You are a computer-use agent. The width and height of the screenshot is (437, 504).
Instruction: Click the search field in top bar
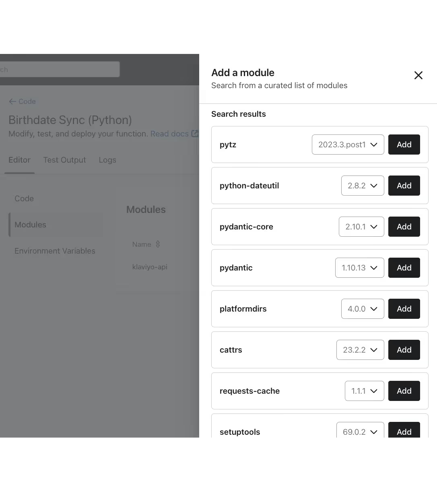point(60,69)
